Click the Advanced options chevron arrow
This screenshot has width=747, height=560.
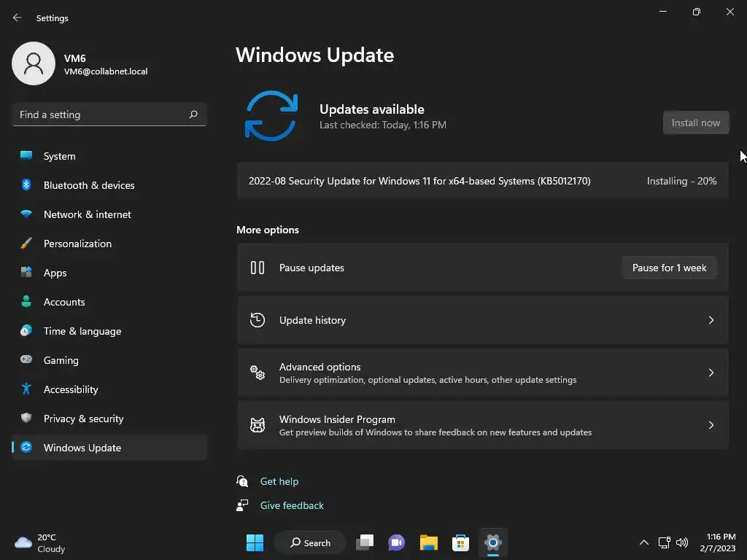tap(711, 373)
